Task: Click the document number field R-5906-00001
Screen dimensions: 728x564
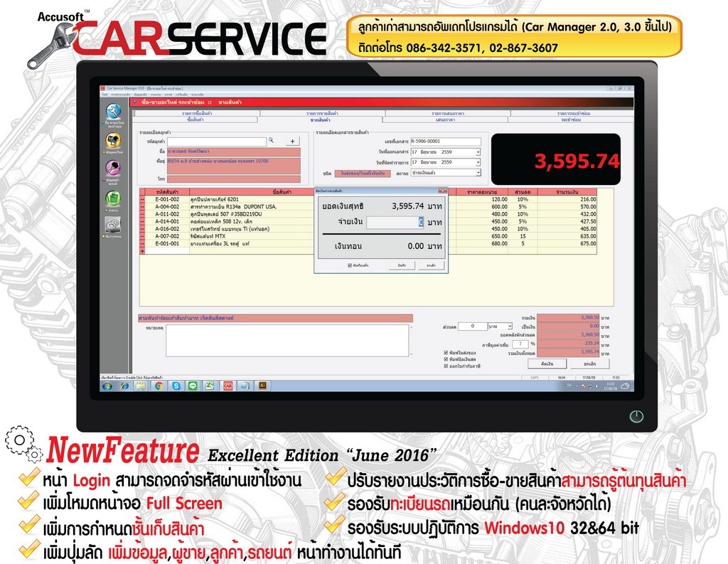Action: click(446, 142)
